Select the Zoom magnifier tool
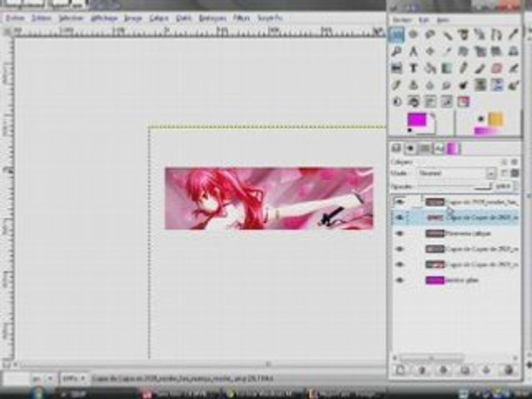This screenshot has height=399, width=532. pos(397,51)
